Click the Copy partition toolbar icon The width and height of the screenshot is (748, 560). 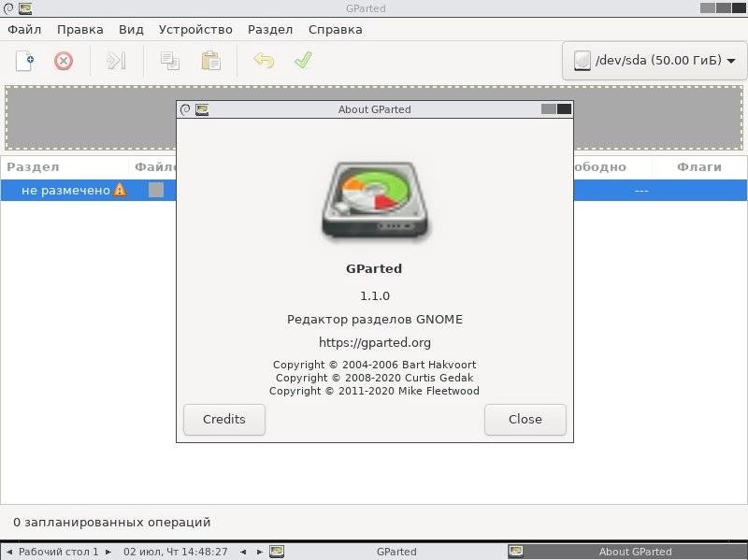(x=170, y=61)
